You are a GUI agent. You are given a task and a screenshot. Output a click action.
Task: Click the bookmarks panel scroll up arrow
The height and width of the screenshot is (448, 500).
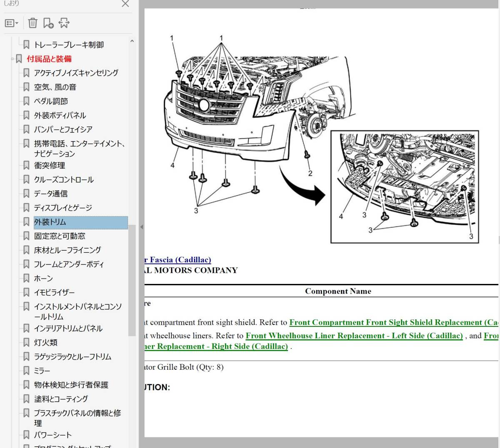pos(132,41)
